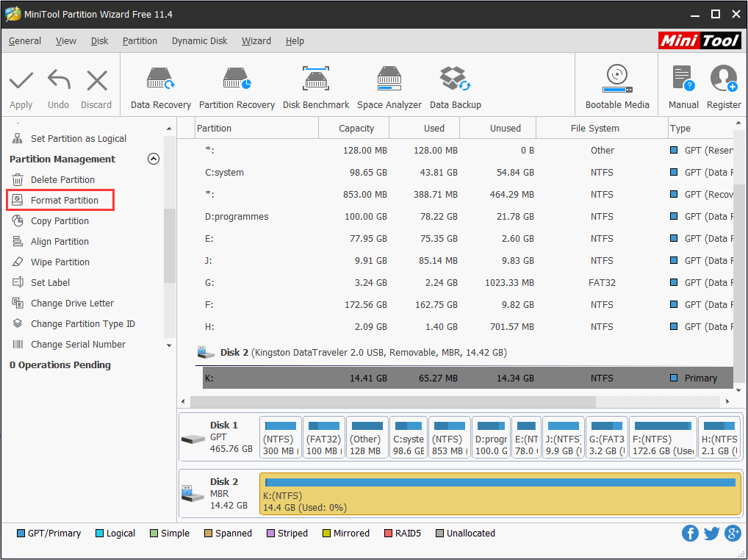Click the Register account icon

pos(723,87)
